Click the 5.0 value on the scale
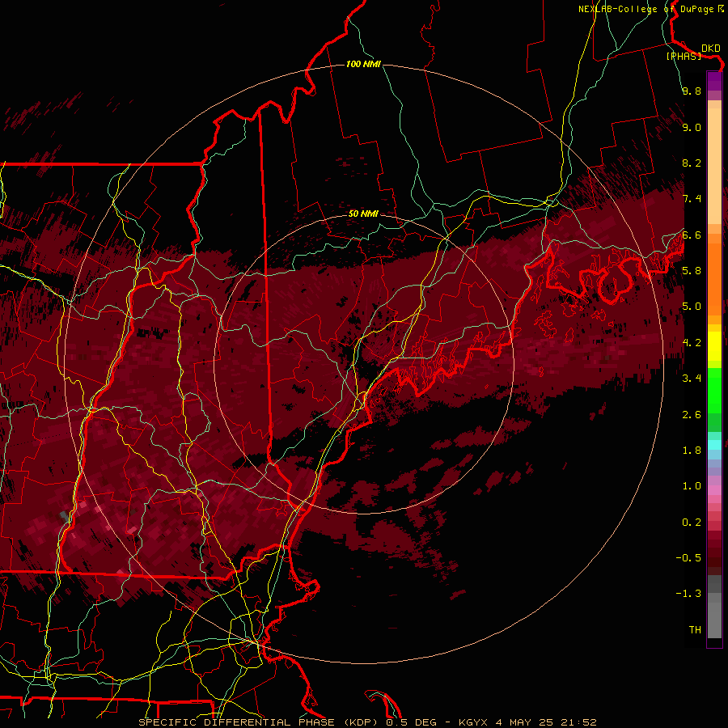The image size is (728, 728). coord(692,307)
